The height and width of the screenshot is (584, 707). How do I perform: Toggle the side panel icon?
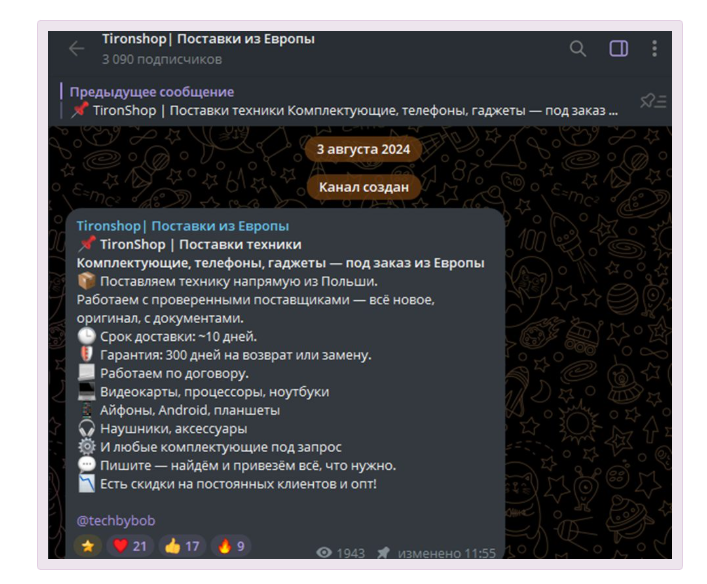pos(619,48)
